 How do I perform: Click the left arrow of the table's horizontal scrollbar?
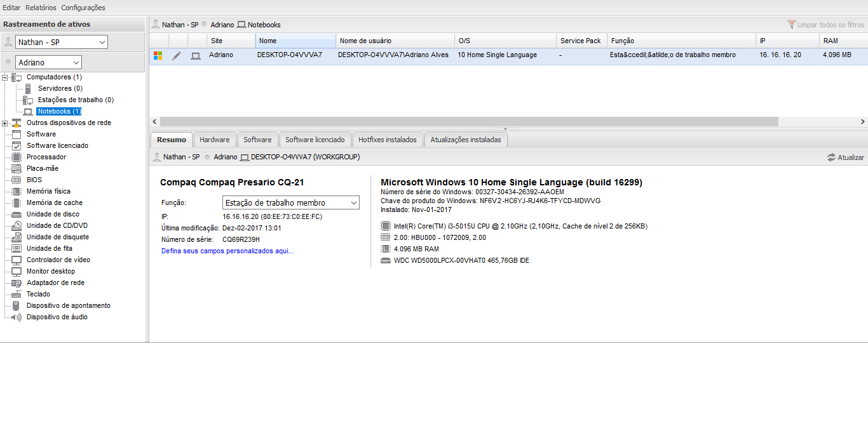tap(154, 121)
